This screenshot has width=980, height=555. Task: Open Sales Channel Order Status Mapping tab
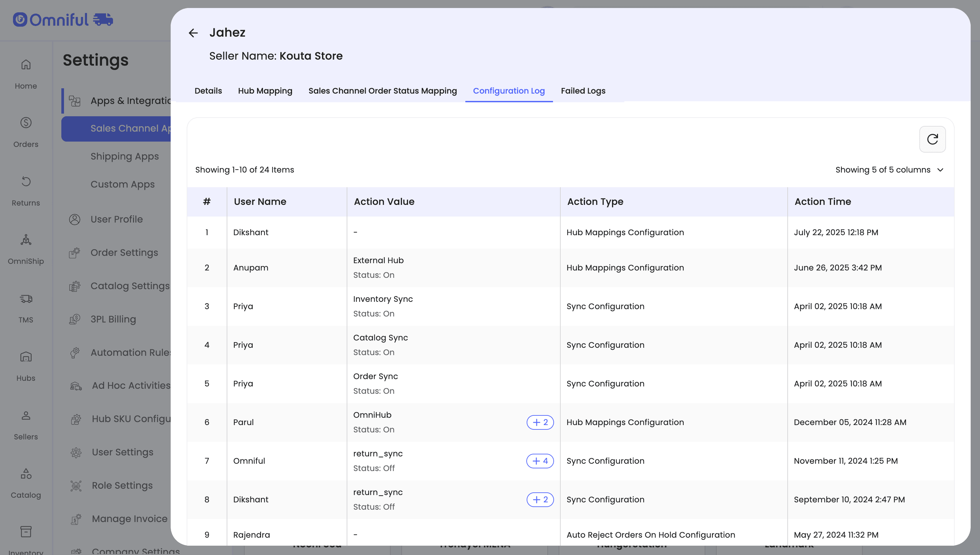(382, 91)
